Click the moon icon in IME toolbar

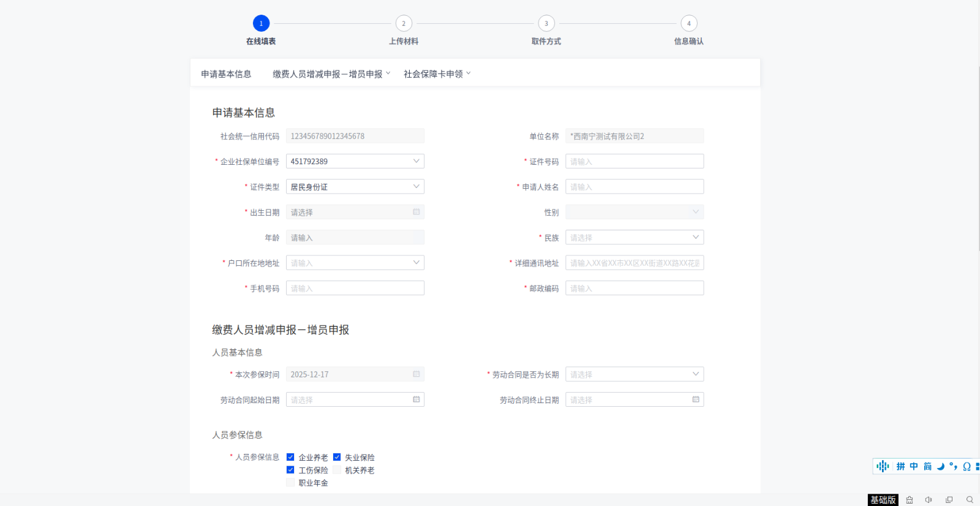pos(940,466)
